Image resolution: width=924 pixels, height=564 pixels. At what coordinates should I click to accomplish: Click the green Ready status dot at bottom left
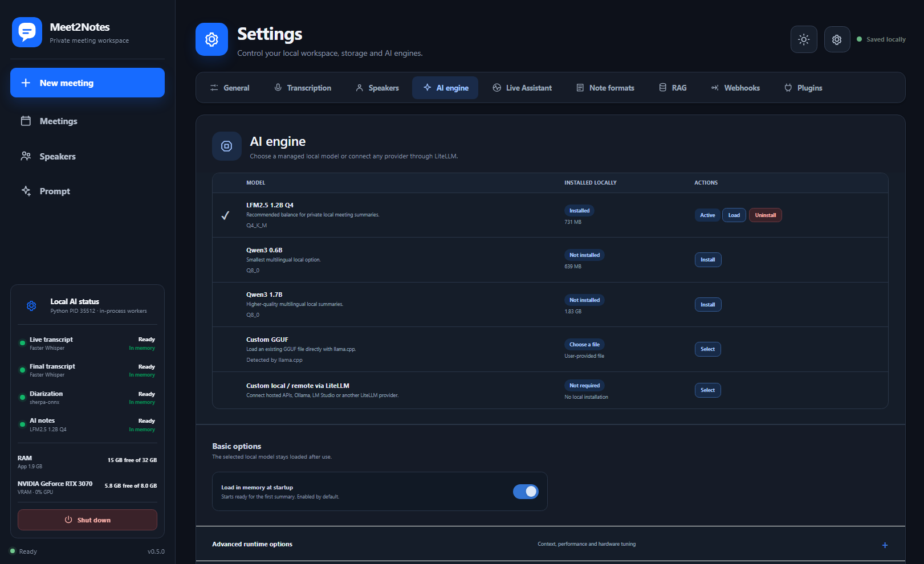coord(13,551)
